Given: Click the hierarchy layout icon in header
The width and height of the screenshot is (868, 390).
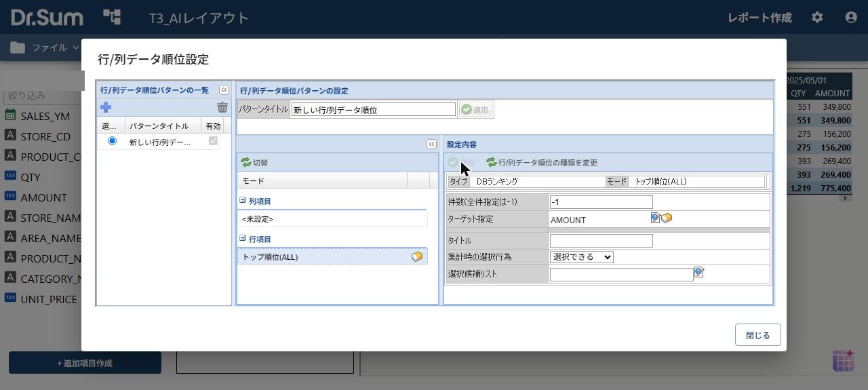Looking at the screenshot, I should click(112, 17).
